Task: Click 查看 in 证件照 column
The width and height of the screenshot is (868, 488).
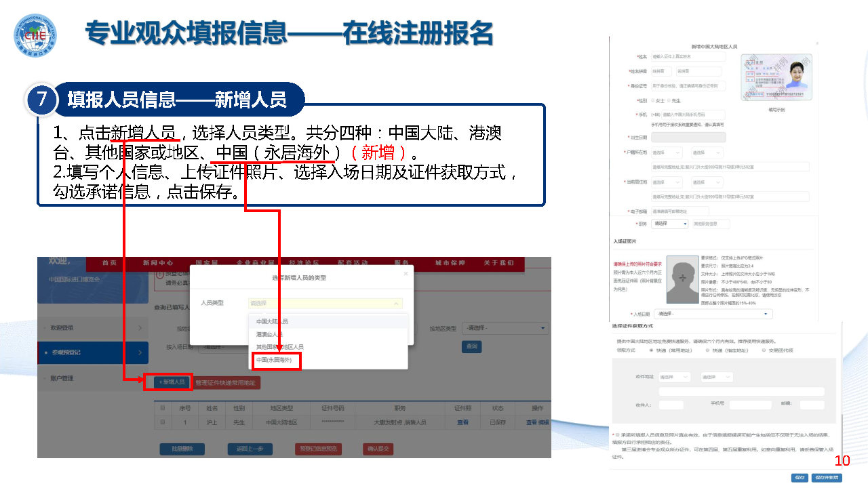Action: [x=462, y=422]
